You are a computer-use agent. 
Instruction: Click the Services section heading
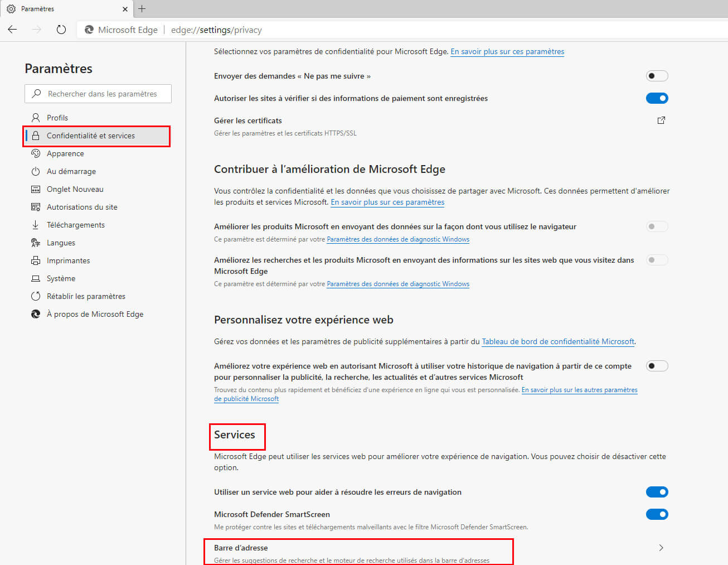pos(235,434)
